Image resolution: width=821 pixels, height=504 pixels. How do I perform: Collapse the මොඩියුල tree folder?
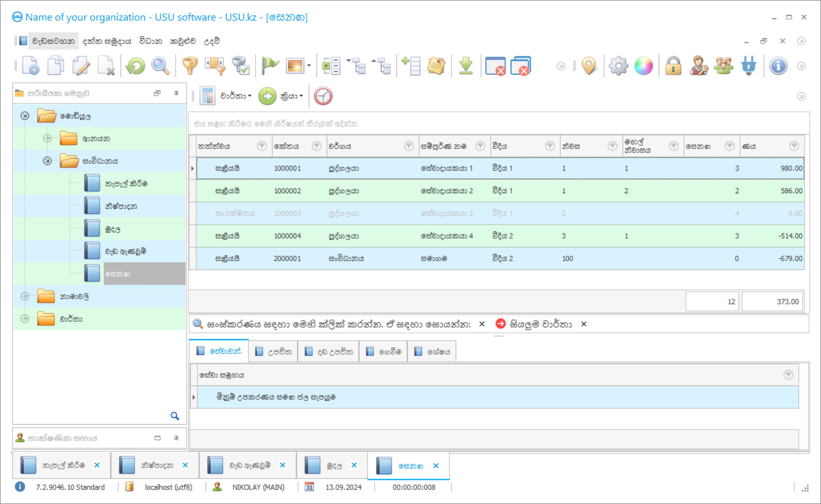[x=25, y=116]
